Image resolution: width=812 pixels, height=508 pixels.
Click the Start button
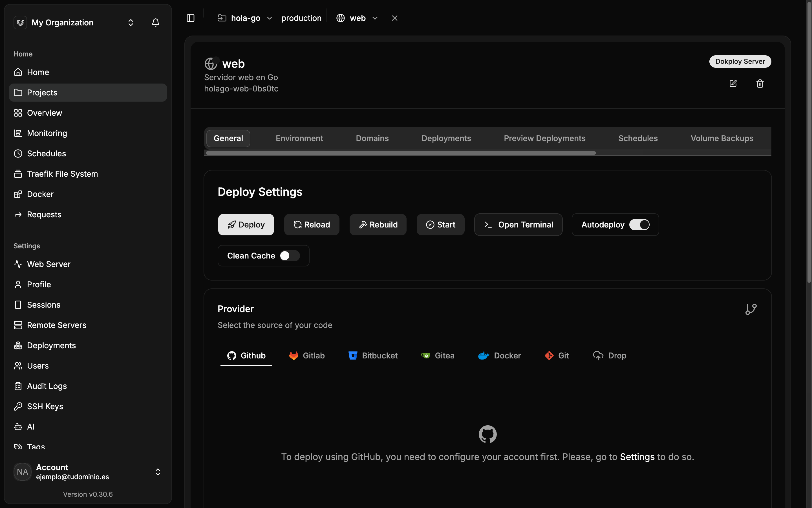coord(441,225)
